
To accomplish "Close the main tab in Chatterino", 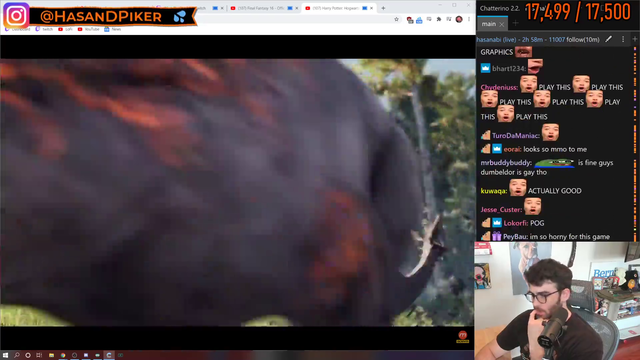I will coord(502,24).
